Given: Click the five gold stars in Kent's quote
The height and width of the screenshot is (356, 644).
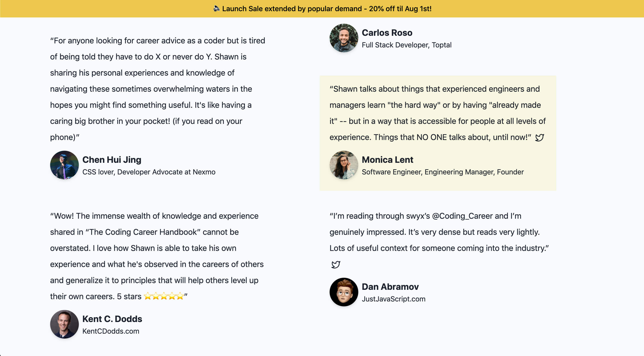Looking at the screenshot, I should coord(164,296).
